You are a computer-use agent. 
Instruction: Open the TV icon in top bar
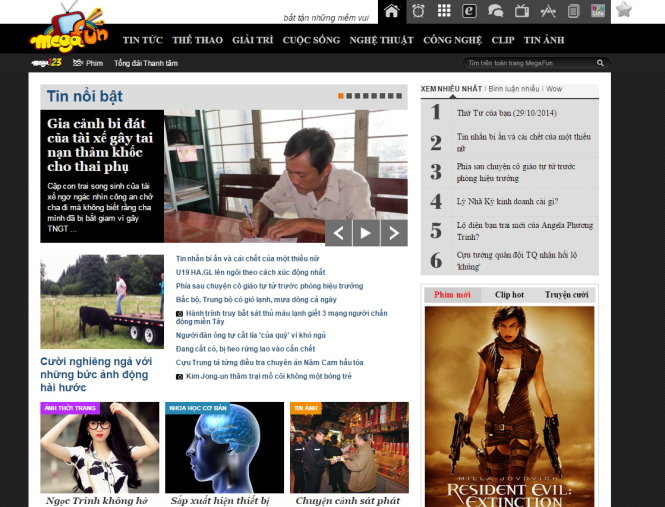(521, 11)
